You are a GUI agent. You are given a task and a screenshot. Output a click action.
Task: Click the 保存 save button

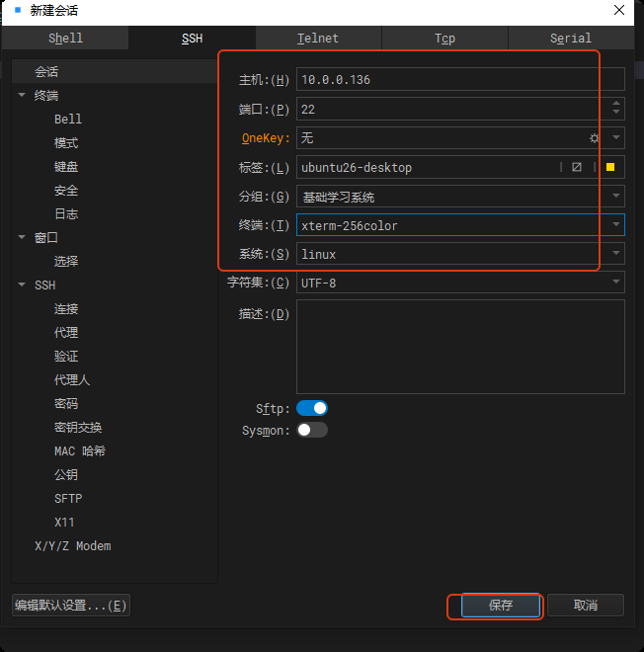[x=501, y=605]
